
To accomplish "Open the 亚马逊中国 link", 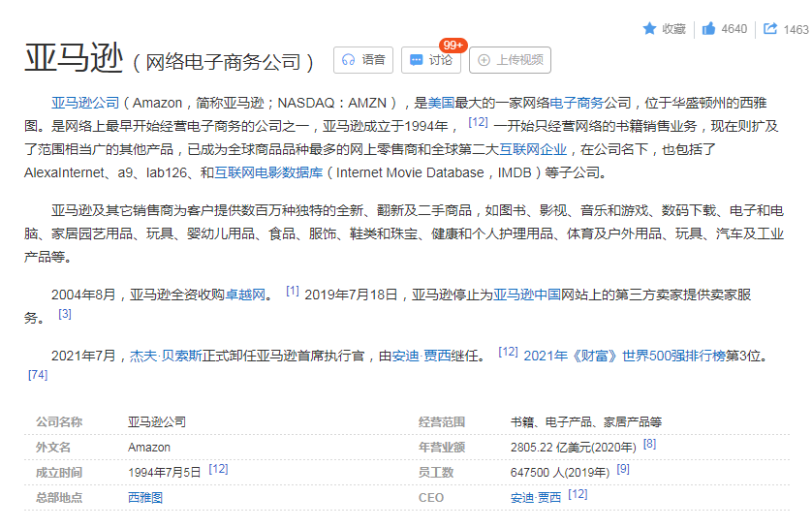I will (x=527, y=295).
